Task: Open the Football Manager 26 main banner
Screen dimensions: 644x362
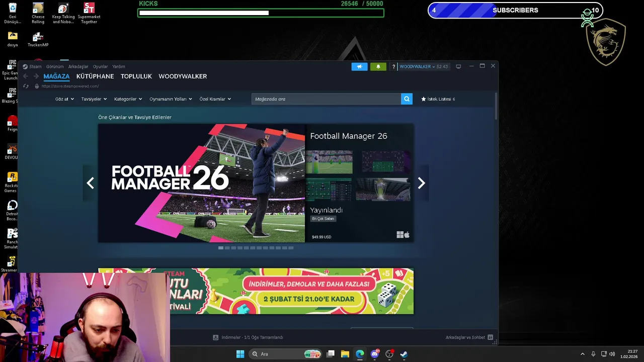Action: pyautogui.click(x=201, y=183)
